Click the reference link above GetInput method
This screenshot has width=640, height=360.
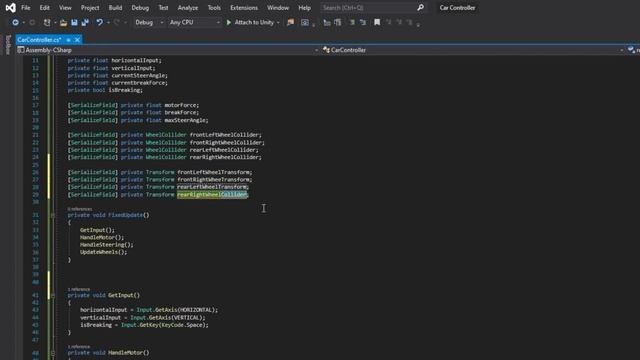coord(79,289)
